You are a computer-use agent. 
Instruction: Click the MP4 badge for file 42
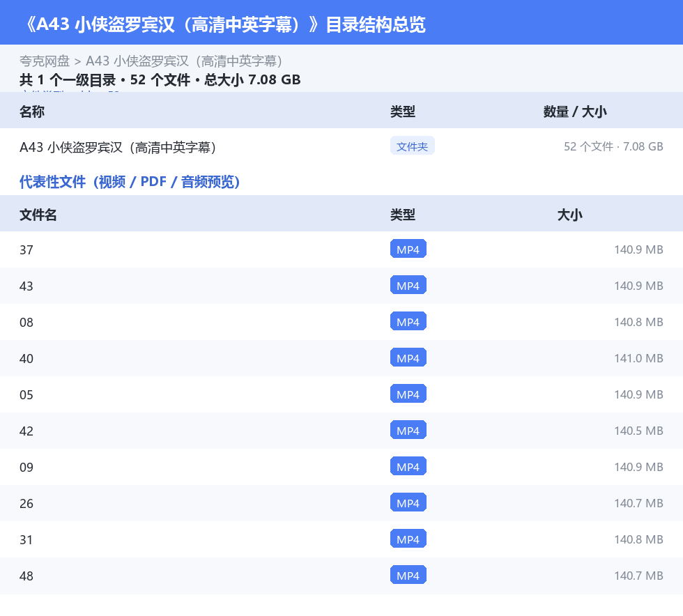(408, 430)
